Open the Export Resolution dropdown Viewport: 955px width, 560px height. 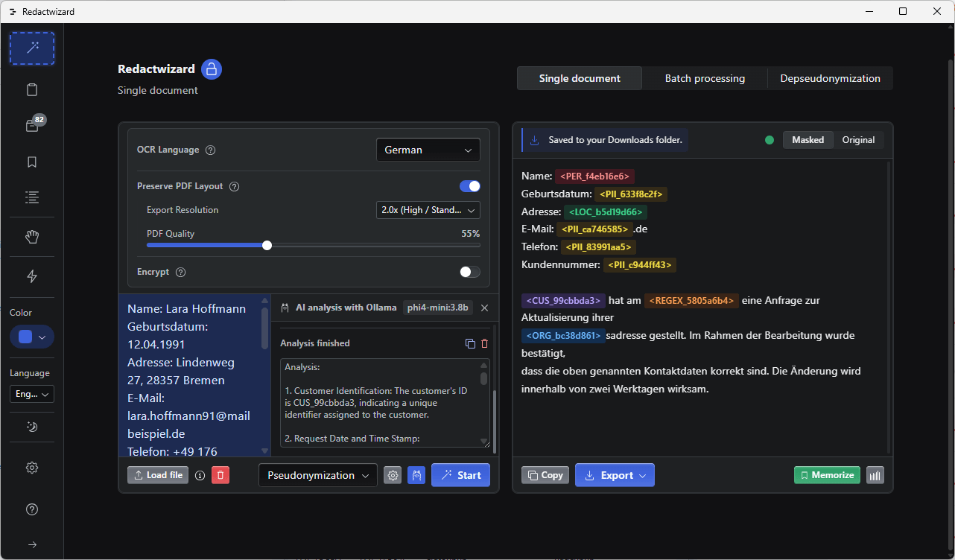428,210
